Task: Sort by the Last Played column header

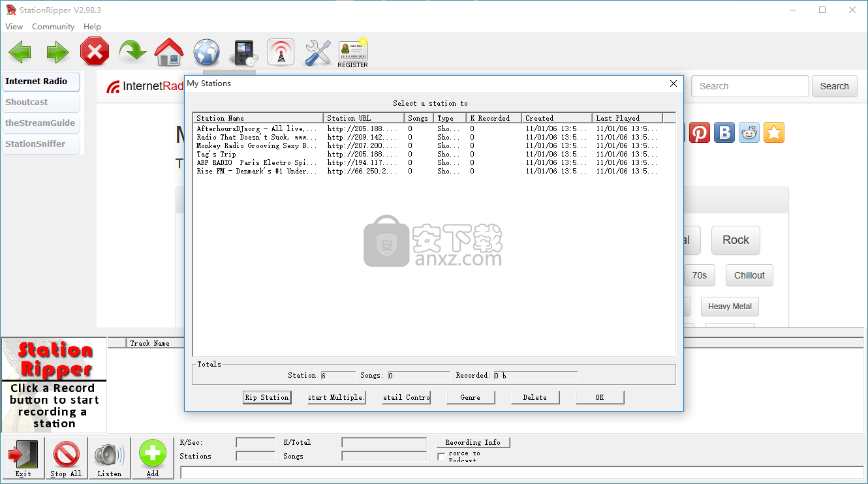Action: tap(628, 118)
